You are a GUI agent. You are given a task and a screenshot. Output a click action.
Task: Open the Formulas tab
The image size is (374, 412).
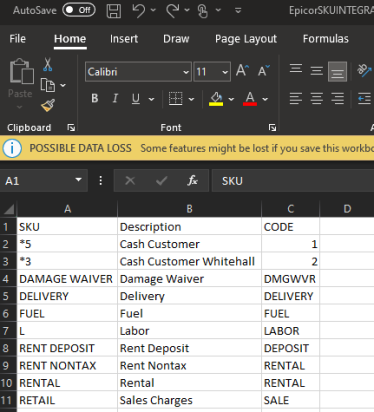click(326, 39)
